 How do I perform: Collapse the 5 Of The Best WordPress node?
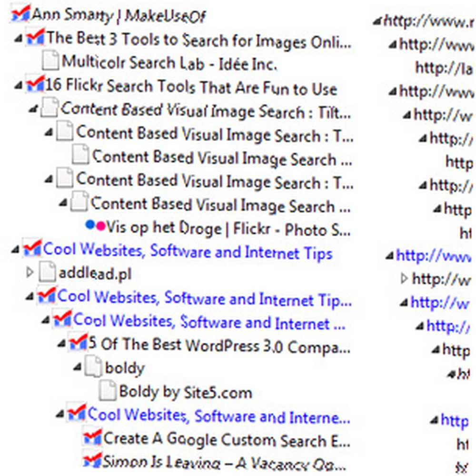[x=61, y=344]
